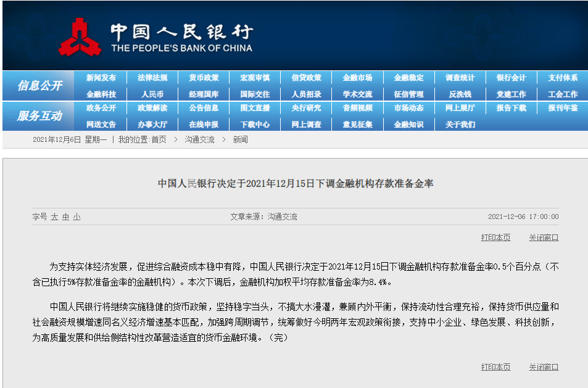Open 政策解读 under 服务互动
The height and width of the screenshot is (388, 588).
[x=152, y=108]
